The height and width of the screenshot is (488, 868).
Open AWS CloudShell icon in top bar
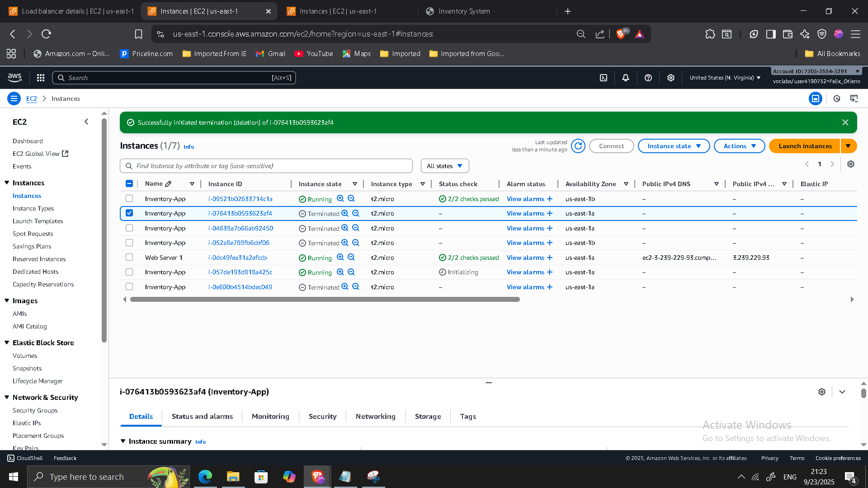pyautogui.click(x=604, y=78)
